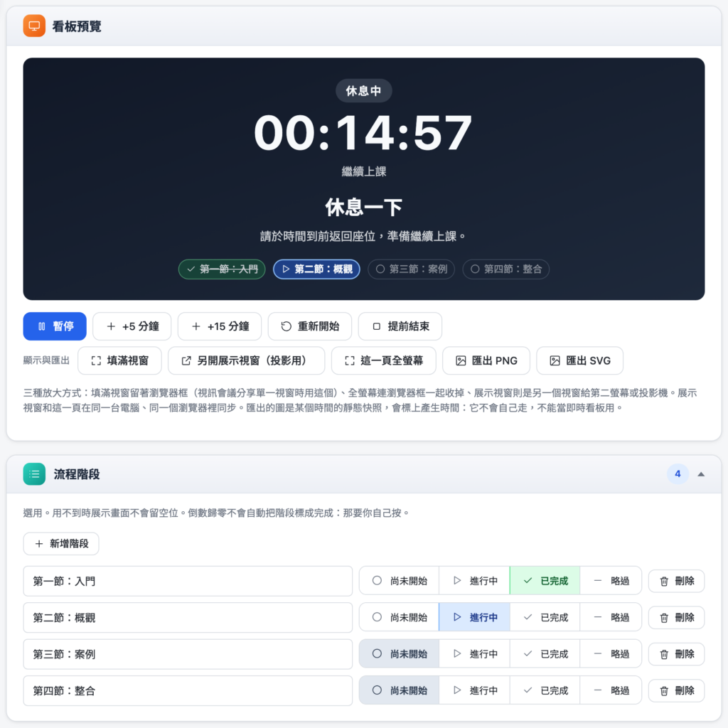The width and height of the screenshot is (728, 728).
Task: Click the 00:14:57 countdown display
Action: coord(363,134)
